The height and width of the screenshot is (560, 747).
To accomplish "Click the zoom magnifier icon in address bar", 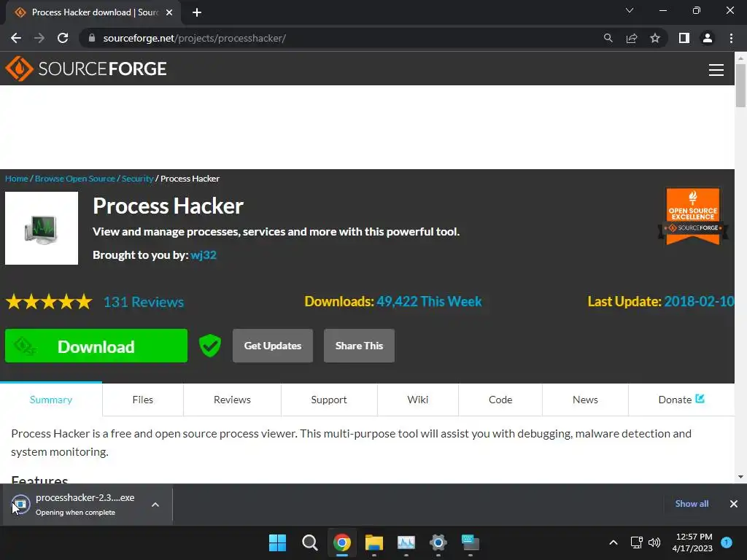I will [608, 38].
